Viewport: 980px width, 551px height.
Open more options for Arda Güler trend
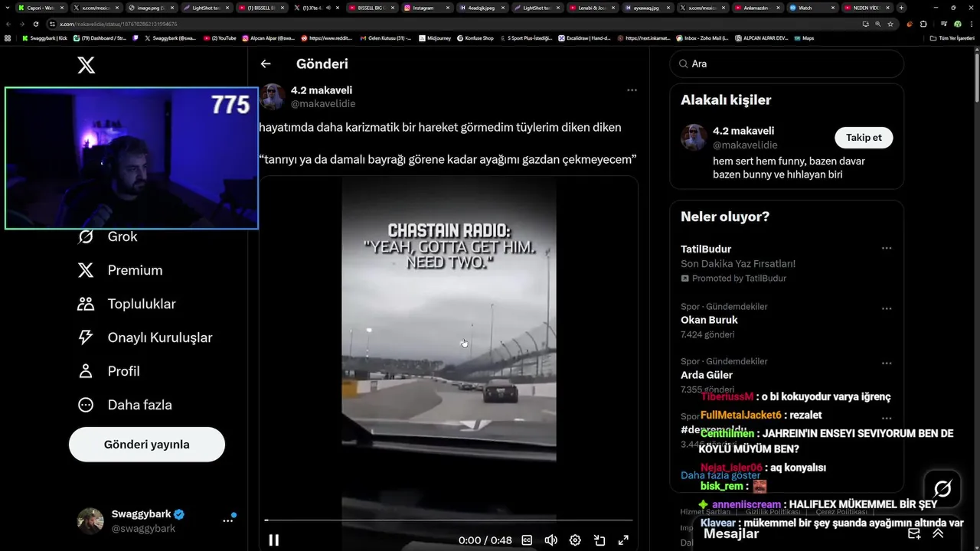(x=887, y=364)
